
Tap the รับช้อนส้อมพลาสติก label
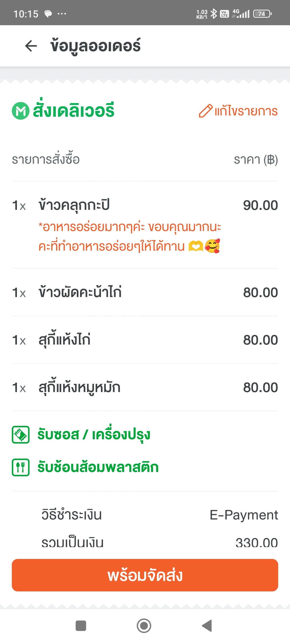(98, 467)
